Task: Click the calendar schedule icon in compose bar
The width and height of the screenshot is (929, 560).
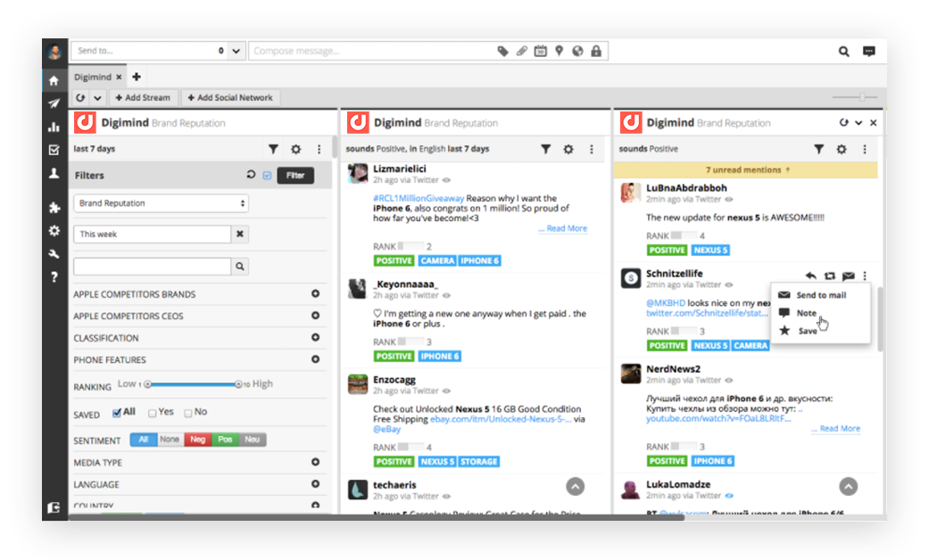Action: tap(540, 51)
